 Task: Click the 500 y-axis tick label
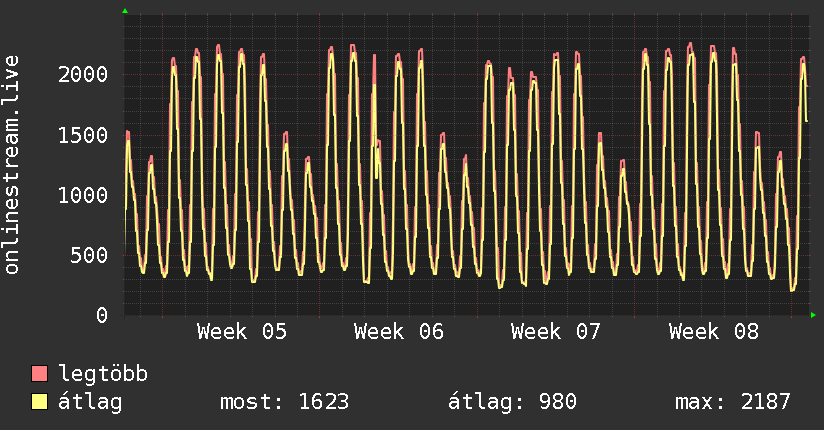click(x=89, y=255)
